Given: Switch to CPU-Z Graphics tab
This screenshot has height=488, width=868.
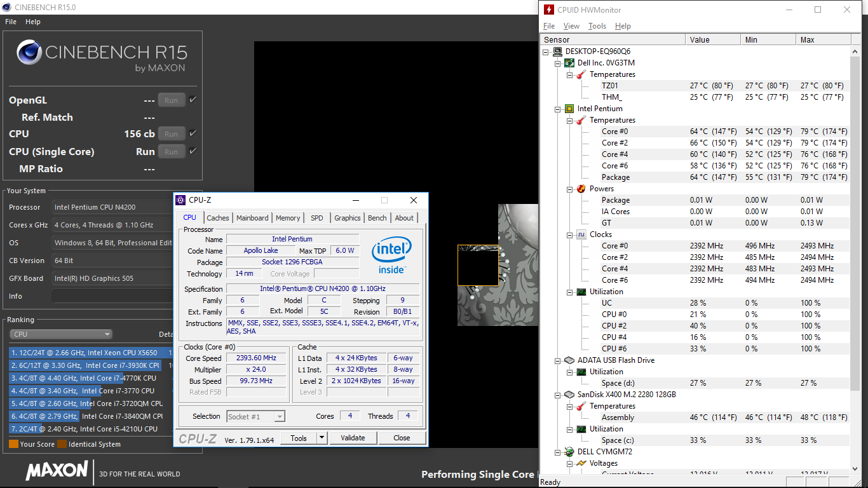Looking at the screenshot, I should (x=348, y=218).
